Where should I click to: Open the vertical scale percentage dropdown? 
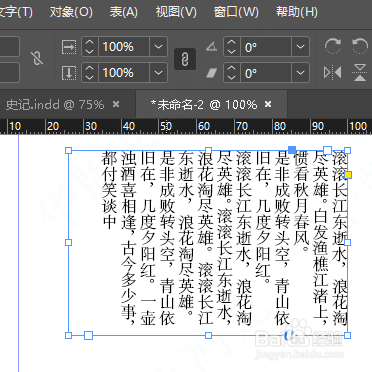(x=158, y=73)
